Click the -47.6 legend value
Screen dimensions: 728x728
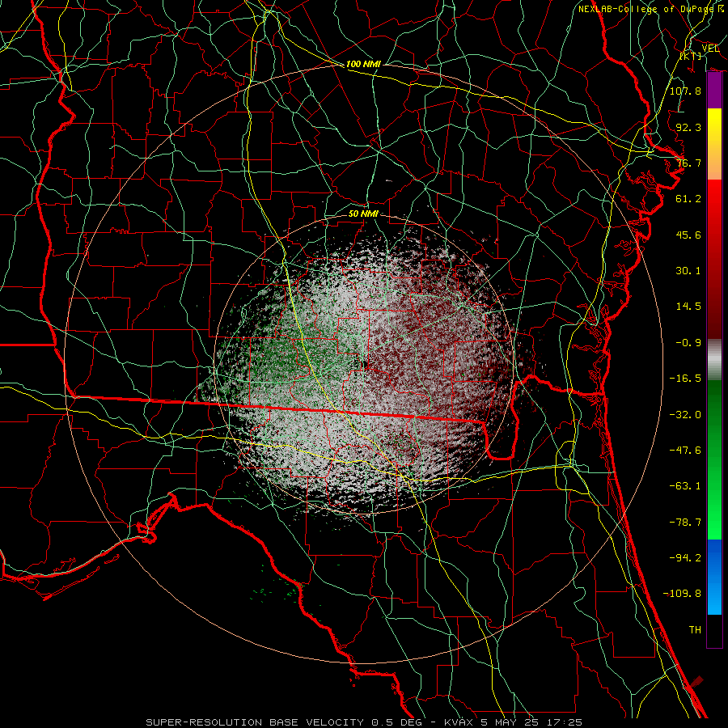685,451
